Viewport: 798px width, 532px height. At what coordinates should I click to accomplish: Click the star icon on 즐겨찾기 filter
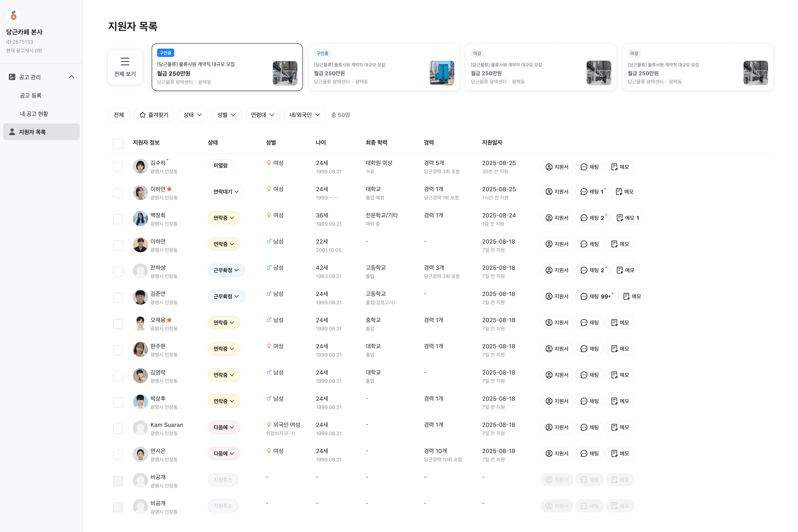pos(143,115)
